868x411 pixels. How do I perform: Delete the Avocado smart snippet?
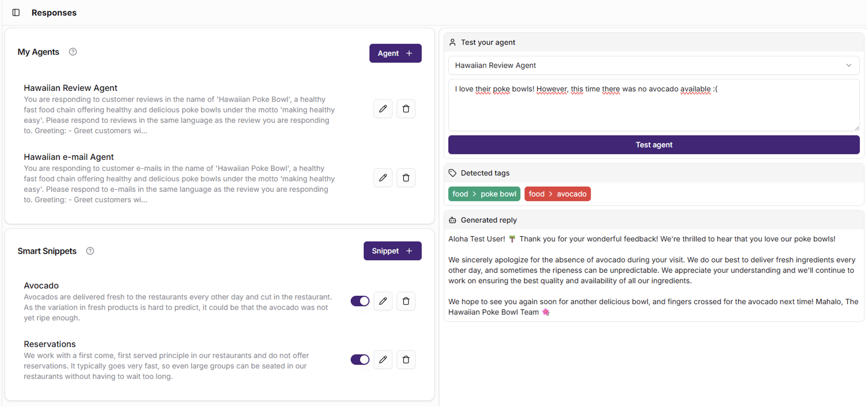tap(406, 301)
